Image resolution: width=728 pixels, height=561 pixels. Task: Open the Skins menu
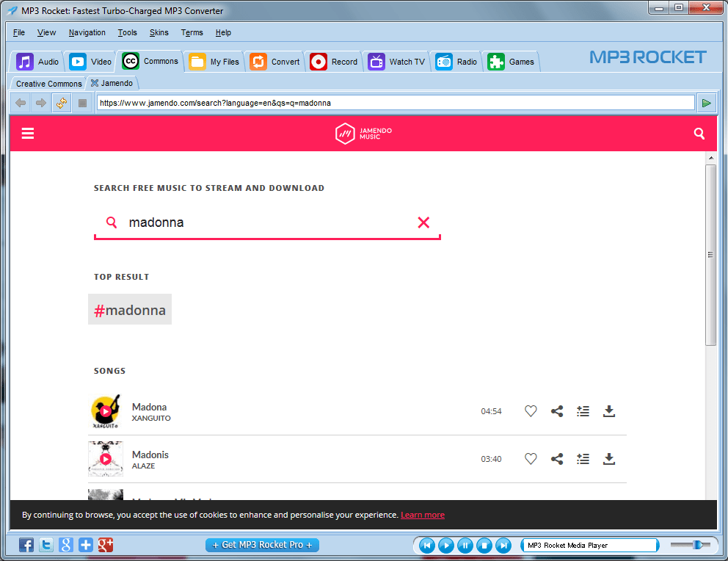[x=159, y=32]
